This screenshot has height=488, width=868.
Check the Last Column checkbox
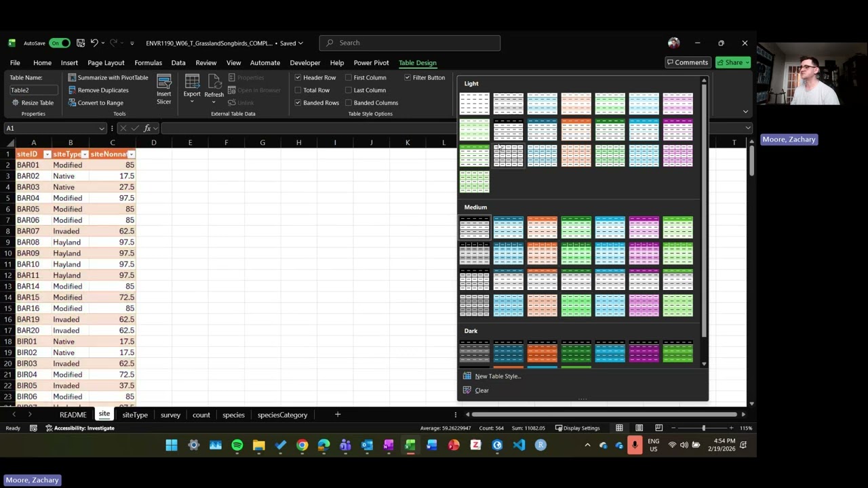pyautogui.click(x=349, y=90)
